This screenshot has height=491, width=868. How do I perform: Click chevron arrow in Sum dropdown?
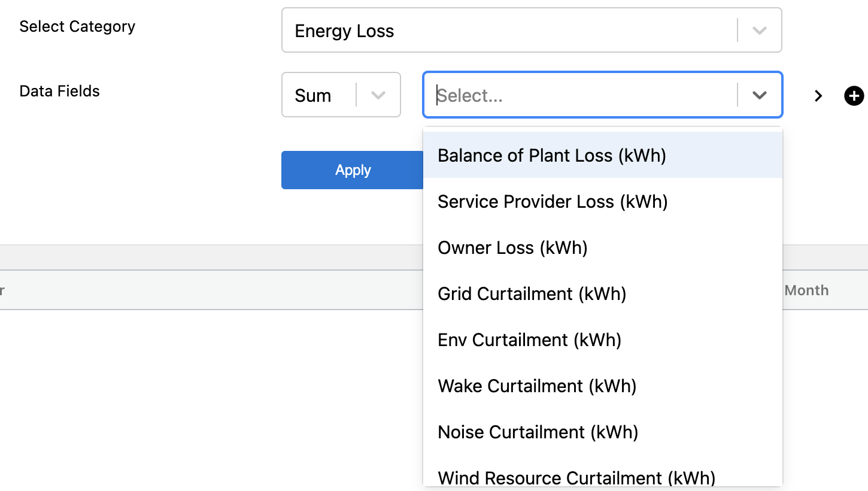point(378,95)
